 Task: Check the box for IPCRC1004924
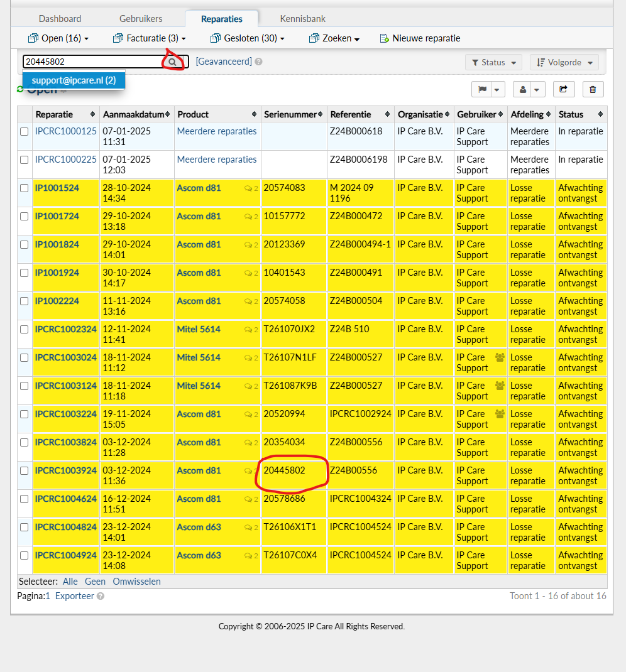[24, 555]
